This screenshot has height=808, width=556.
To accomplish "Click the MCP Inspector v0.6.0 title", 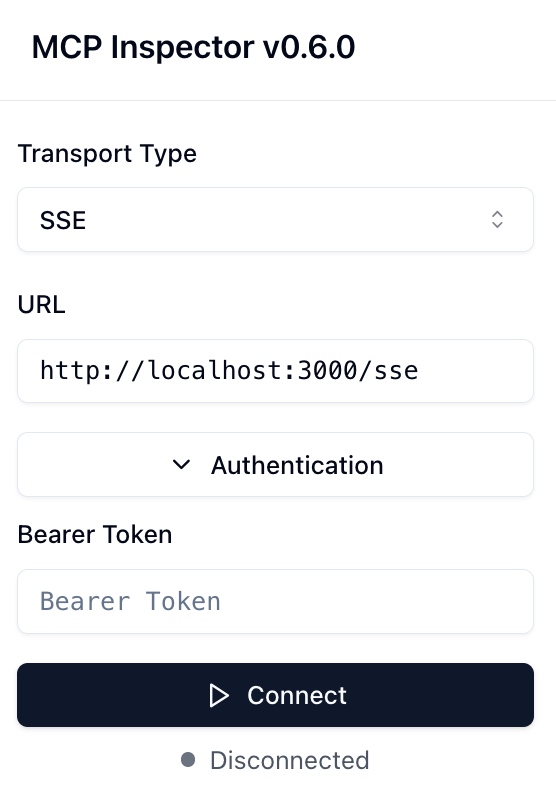I will (x=193, y=47).
